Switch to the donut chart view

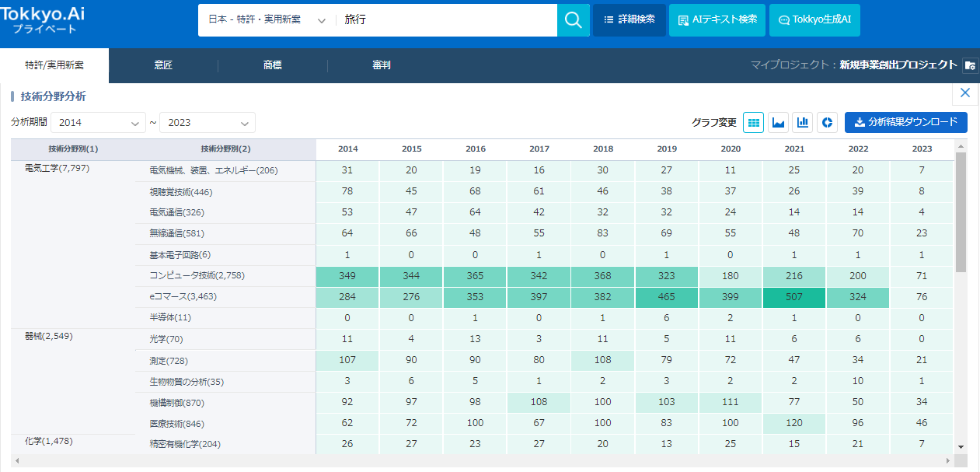pos(827,122)
